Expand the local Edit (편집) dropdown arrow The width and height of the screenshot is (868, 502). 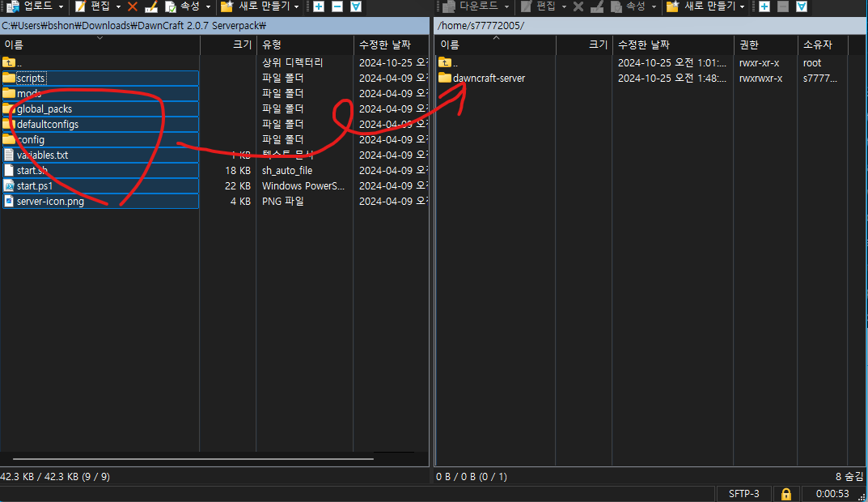click(118, 6)
